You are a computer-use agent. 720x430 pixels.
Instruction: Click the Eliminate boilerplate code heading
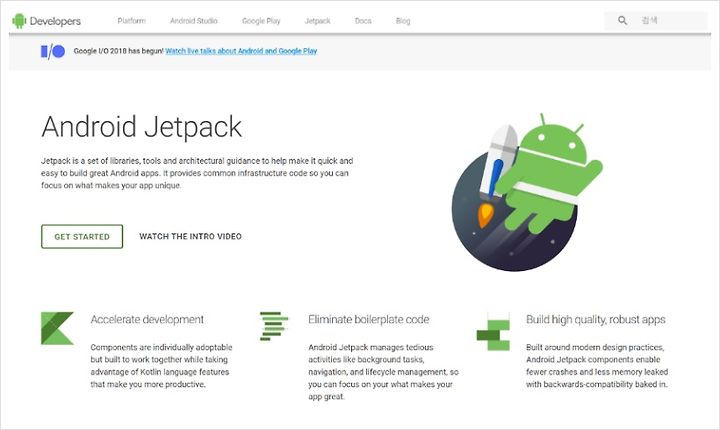[x=369, y=319]
